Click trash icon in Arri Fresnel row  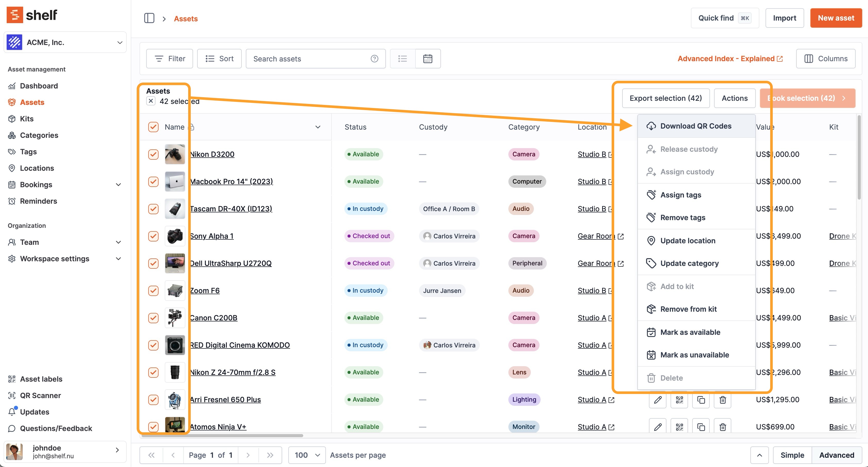click(x=723, y=400)
